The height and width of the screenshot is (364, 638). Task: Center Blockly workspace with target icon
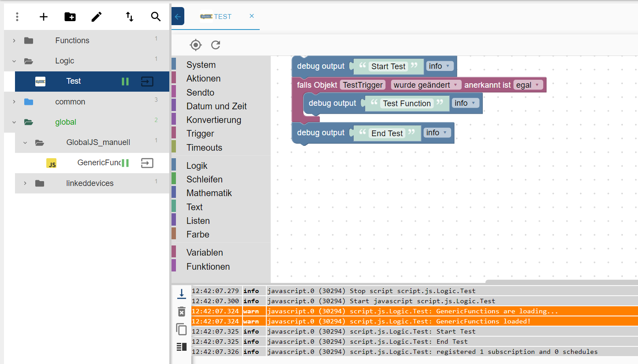coord(196,45)
